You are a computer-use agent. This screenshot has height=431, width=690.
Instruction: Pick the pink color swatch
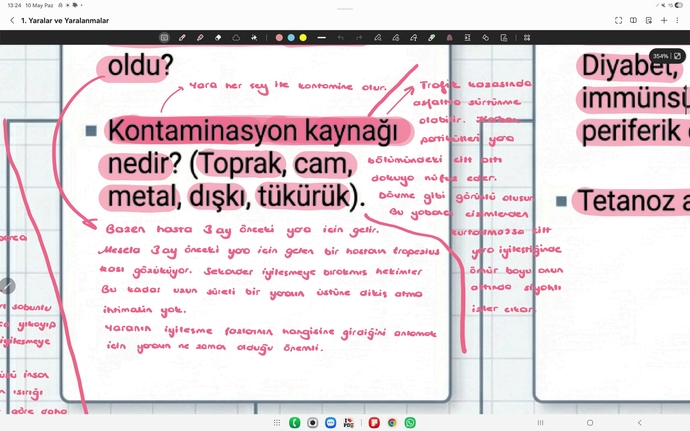[x=279, y=38]
